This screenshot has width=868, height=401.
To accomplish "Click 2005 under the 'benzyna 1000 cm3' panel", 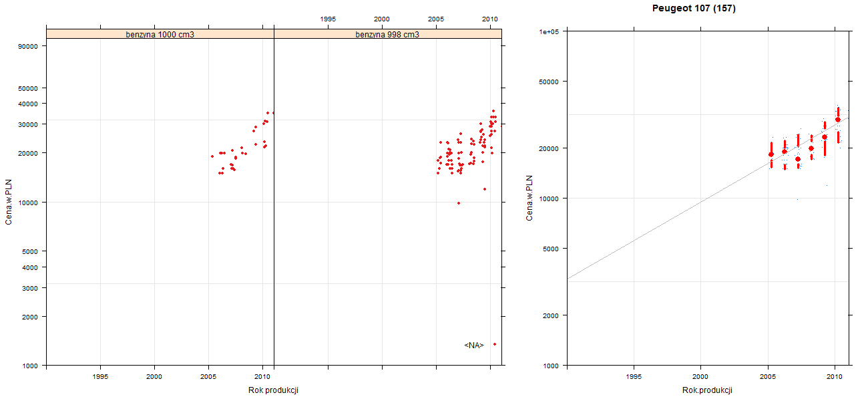I will (x=208, y=376).
